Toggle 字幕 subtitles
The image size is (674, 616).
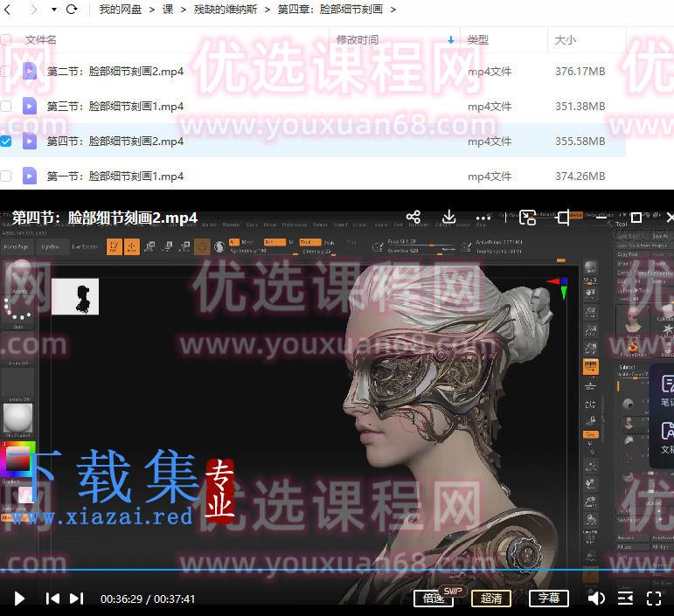click(x=549, y=598)
